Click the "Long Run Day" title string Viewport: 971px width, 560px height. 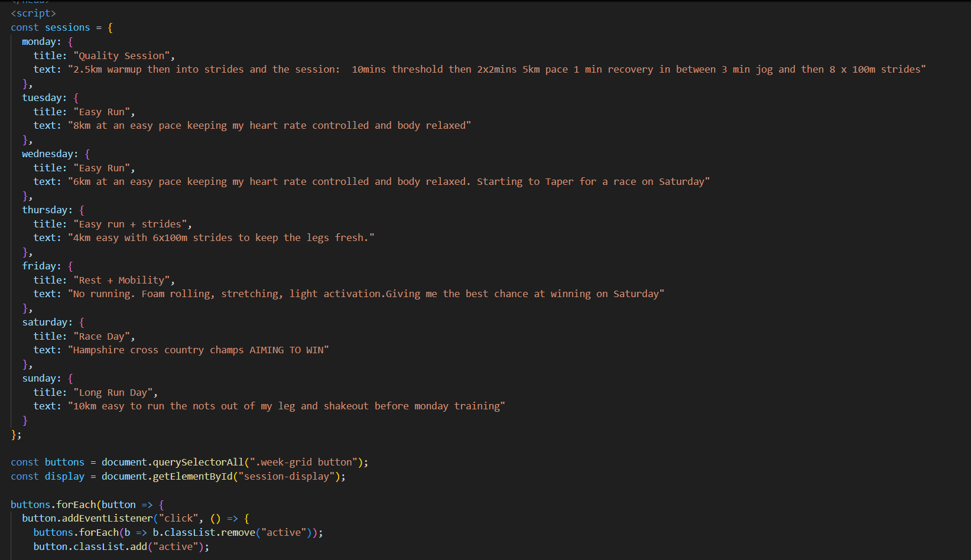coord(113,392)
